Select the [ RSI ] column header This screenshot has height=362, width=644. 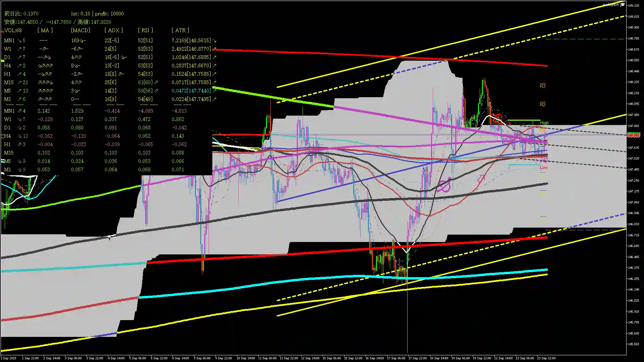pyautogui.click(x=145, y=30)
